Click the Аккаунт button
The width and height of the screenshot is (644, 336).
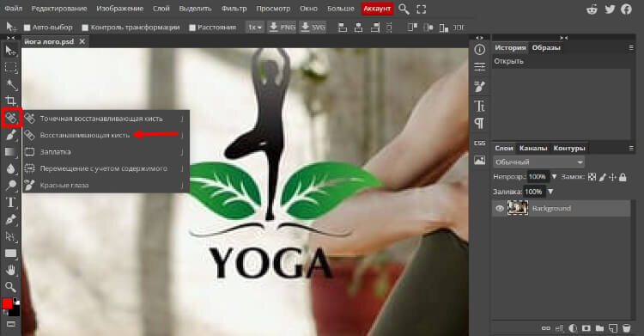click(x=377, y=9)
